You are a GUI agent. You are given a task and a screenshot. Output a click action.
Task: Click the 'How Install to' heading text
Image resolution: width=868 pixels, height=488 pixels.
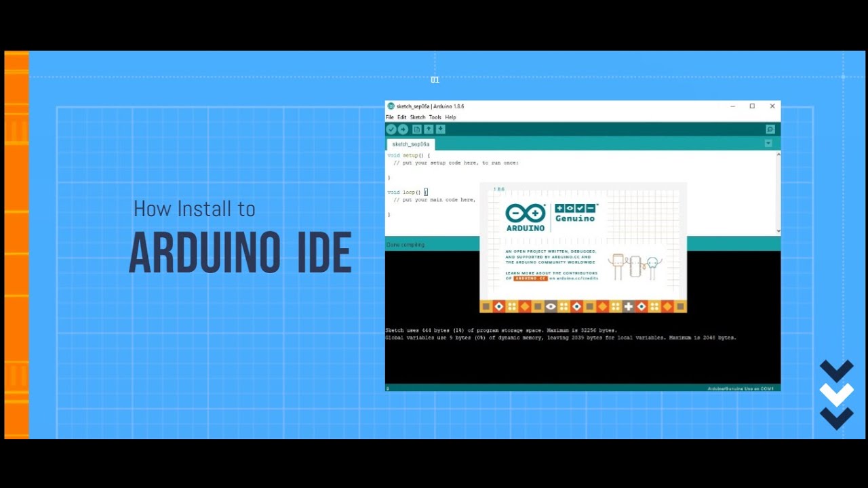[195, 209]
